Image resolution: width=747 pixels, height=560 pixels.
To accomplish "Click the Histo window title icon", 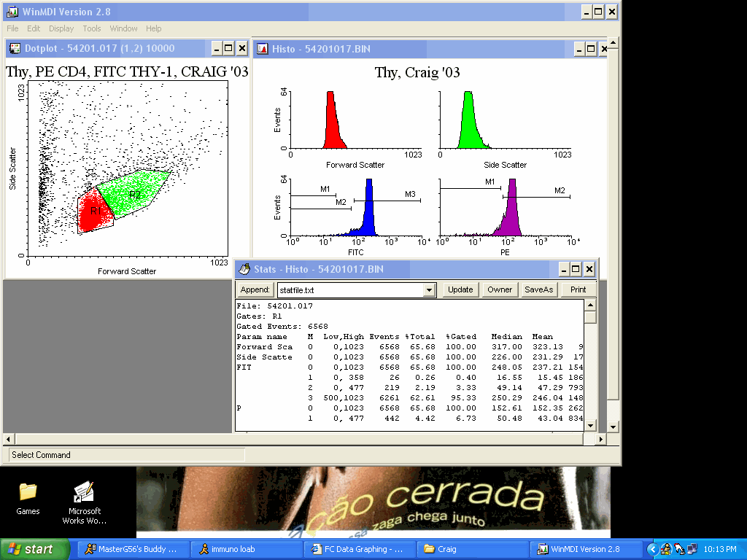I will (x=262, y=49).
